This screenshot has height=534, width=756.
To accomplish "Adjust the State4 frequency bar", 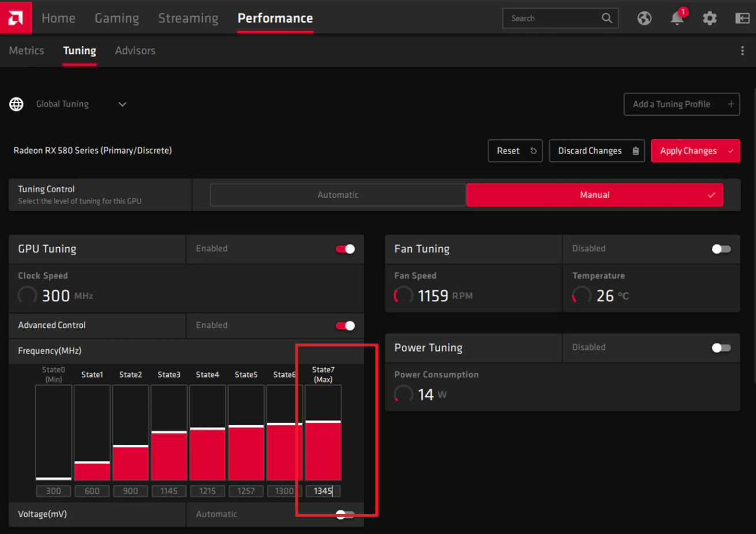I will (207, 433).
